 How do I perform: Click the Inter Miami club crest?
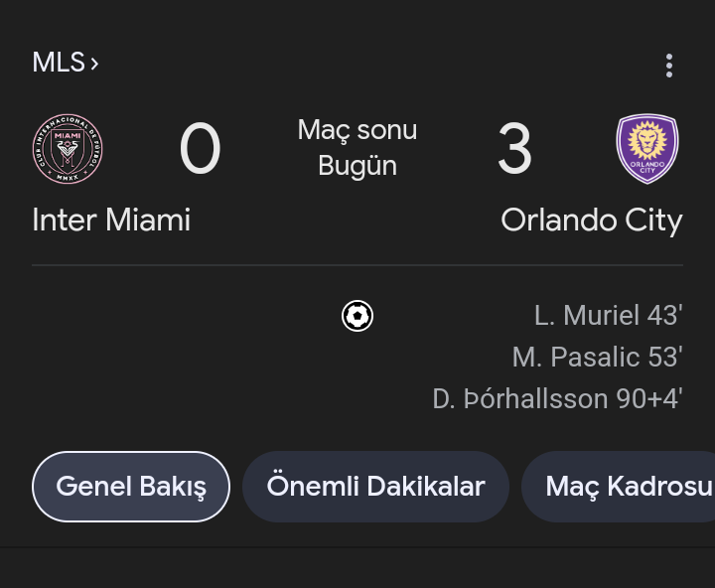pyautogui.click(x=68, y=149)
